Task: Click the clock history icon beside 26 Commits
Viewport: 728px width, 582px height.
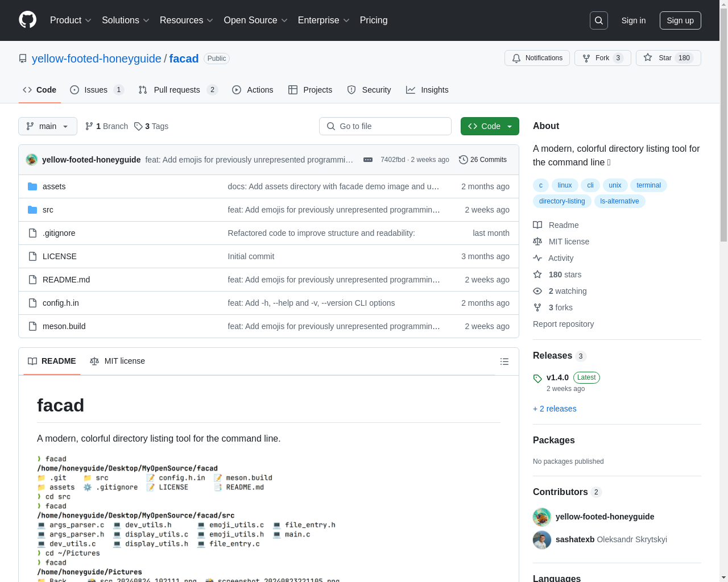Action: pos(463,160)
